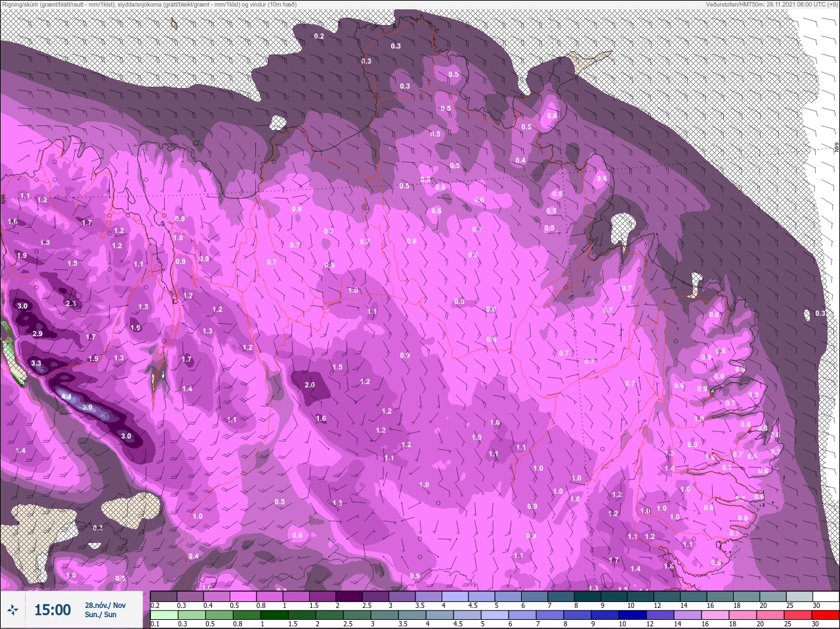Click the 4.4 precipitation value on map
This screenshot has width=840, height=629.
click(66, 397)
